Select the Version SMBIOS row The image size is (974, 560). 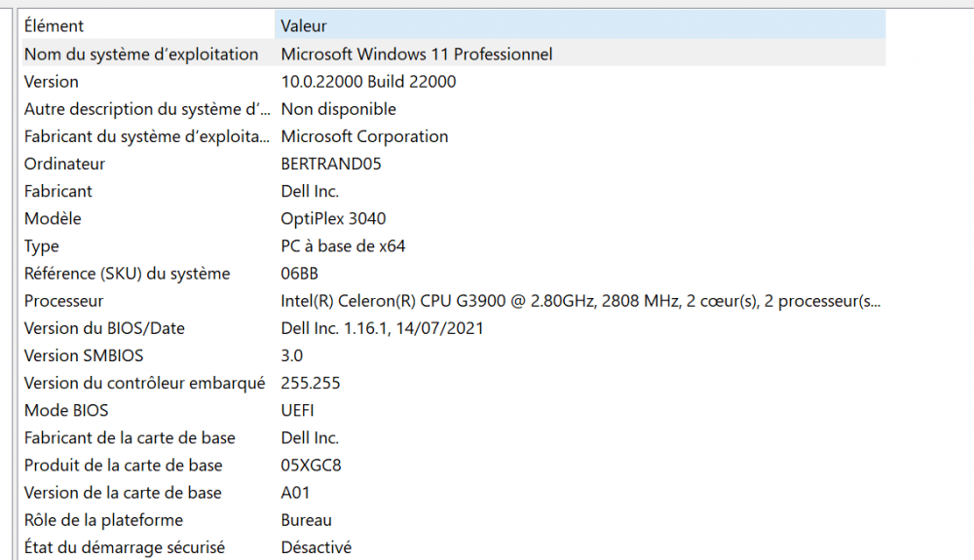point(84,355)
